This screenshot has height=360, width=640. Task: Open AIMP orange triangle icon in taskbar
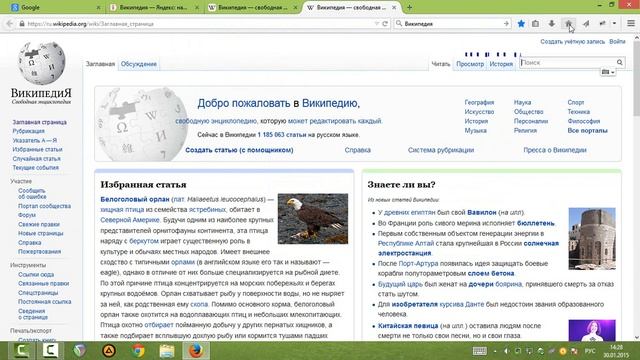[109, 351]
